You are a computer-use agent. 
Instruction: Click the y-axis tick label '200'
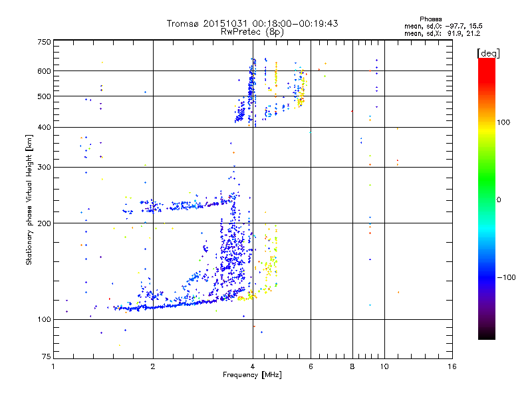coord(44,223)
